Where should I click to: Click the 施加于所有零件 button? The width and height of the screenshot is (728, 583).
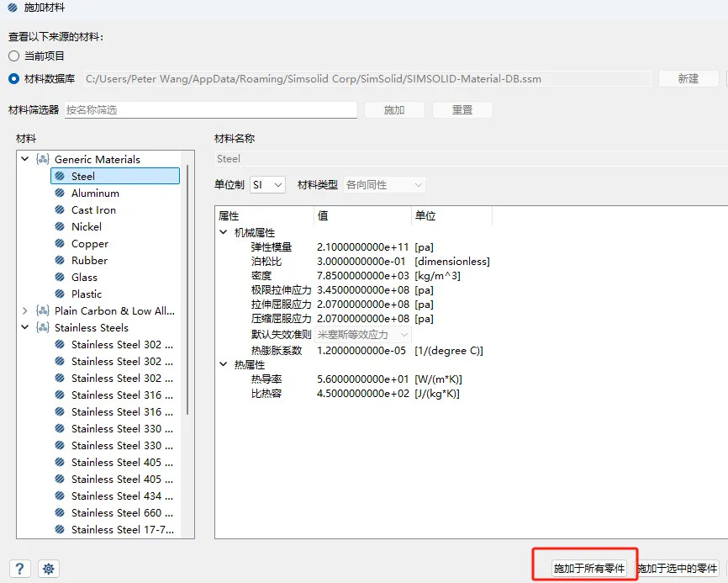[588, 569]
